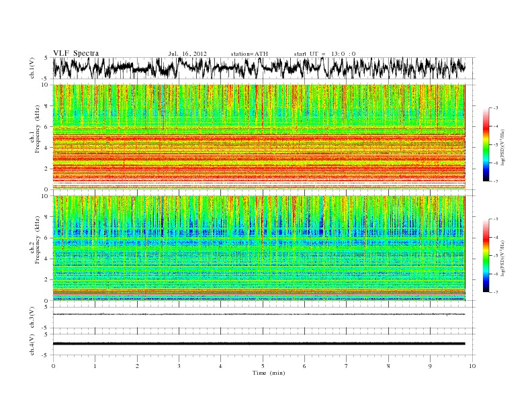
Task: Click time axis tick label "2"
Action: tap(137, 366)
